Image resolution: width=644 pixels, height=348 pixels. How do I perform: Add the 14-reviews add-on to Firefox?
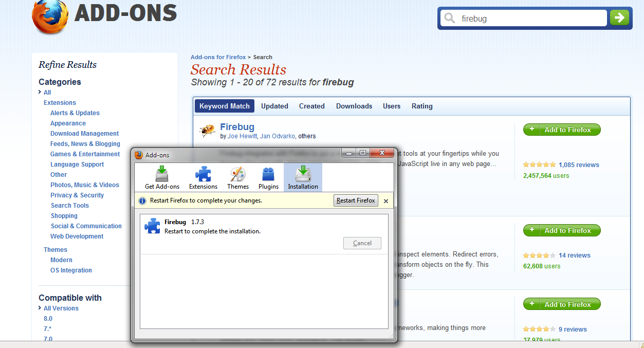coord(562,230)
